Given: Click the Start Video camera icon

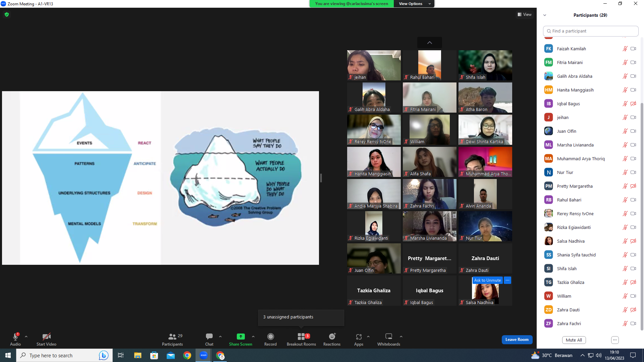Looking at the screenshot, I should pyautogui.click(x=46, y=337).
